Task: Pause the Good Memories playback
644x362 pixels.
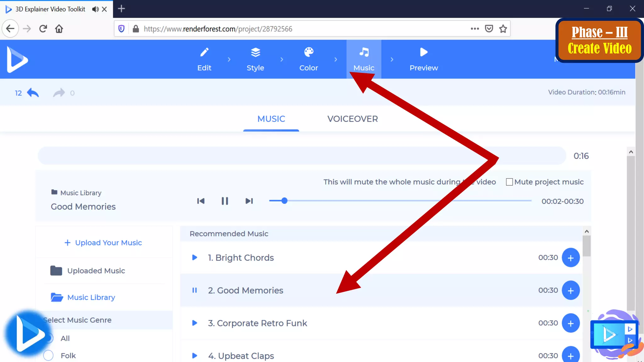Action: pos(225,201)
